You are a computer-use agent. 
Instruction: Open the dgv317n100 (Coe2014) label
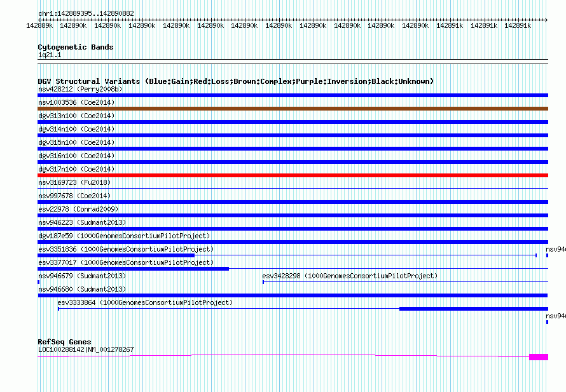76,169
